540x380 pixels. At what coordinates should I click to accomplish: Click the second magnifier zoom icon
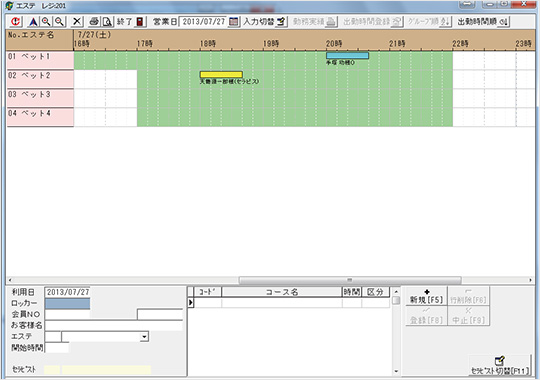60,21
